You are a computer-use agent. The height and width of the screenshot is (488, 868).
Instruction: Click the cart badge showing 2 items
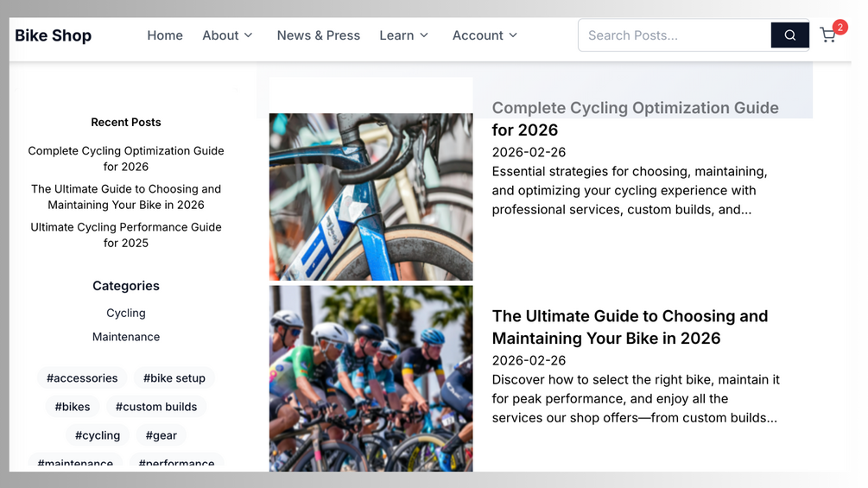(839, 27)
